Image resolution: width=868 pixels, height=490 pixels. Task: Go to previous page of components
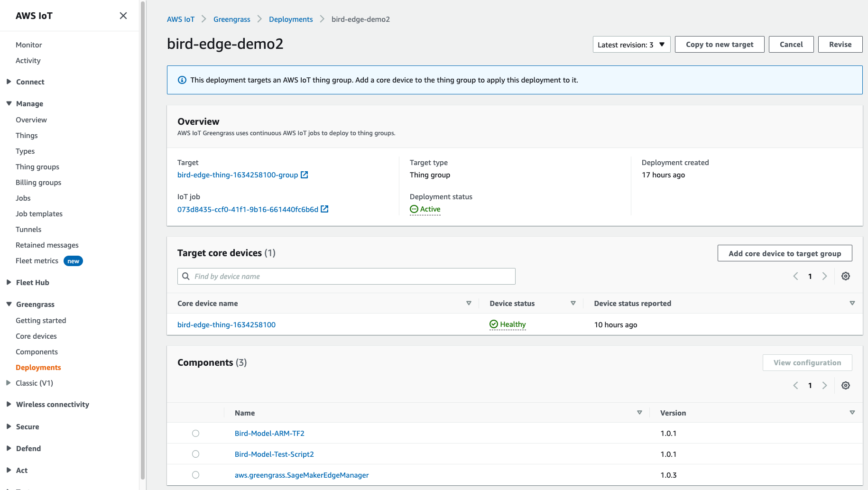[x=795, y=386]
